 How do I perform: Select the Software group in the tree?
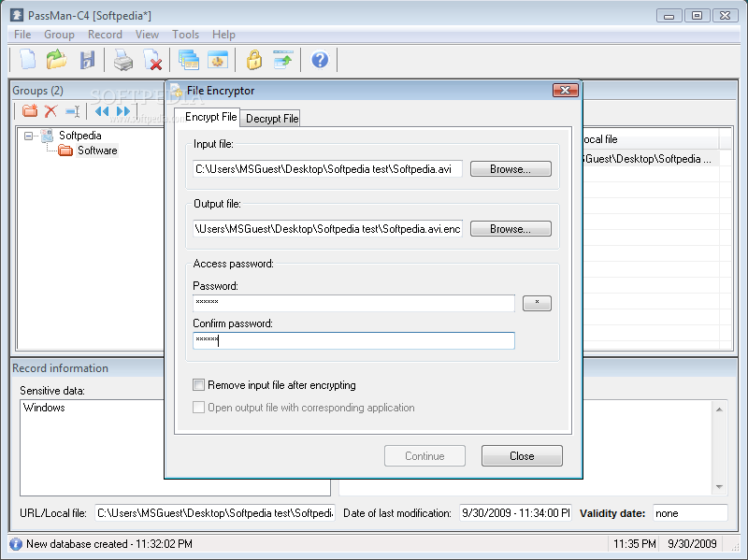[x=97, y=151]
